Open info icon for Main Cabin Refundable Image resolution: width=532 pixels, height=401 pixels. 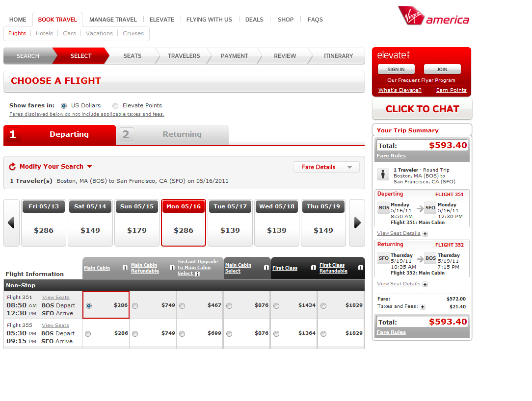(172, 268)
